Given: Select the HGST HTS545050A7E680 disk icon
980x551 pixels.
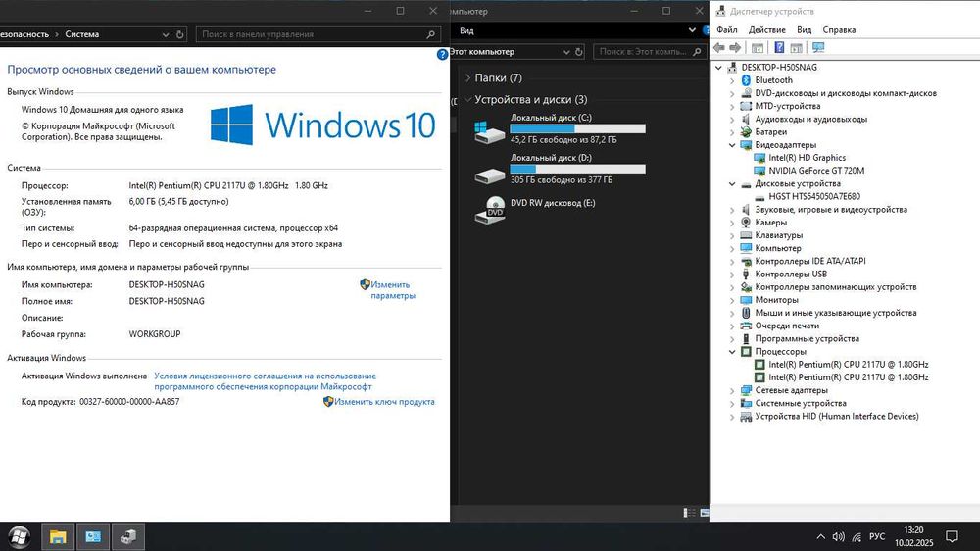Looking at the screenshot, I should 759,196.
